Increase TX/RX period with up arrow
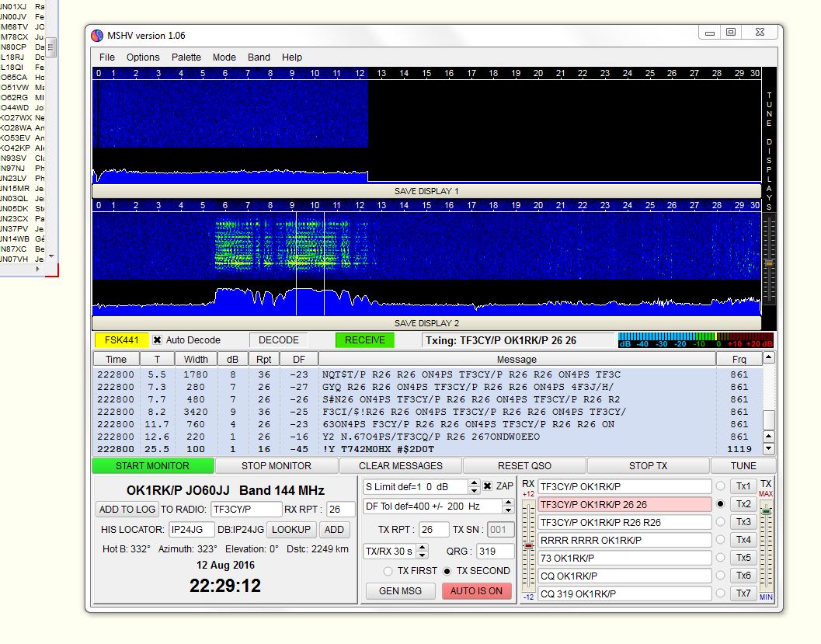Screen dimensions: 821x644 point(423,547)
